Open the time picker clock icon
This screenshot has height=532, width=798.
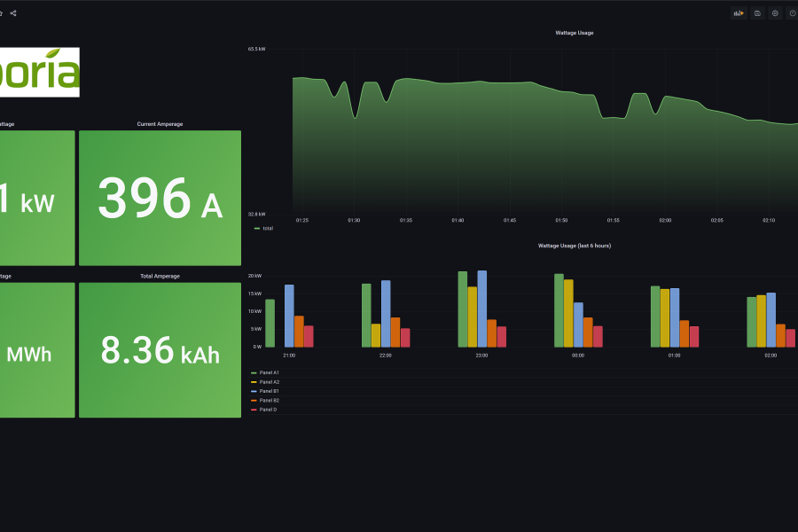[793, 13]
